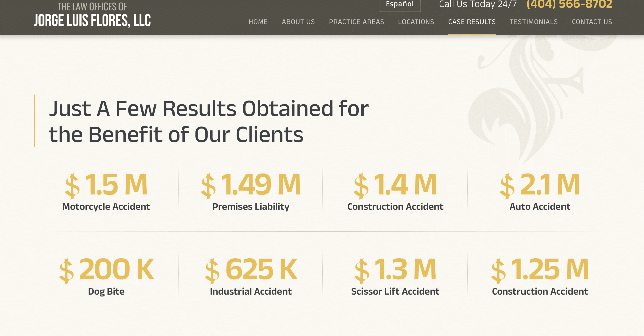Call the (404) 566-8702 phone number
This screenshot has height=336, width=644.
pos(569,5)
